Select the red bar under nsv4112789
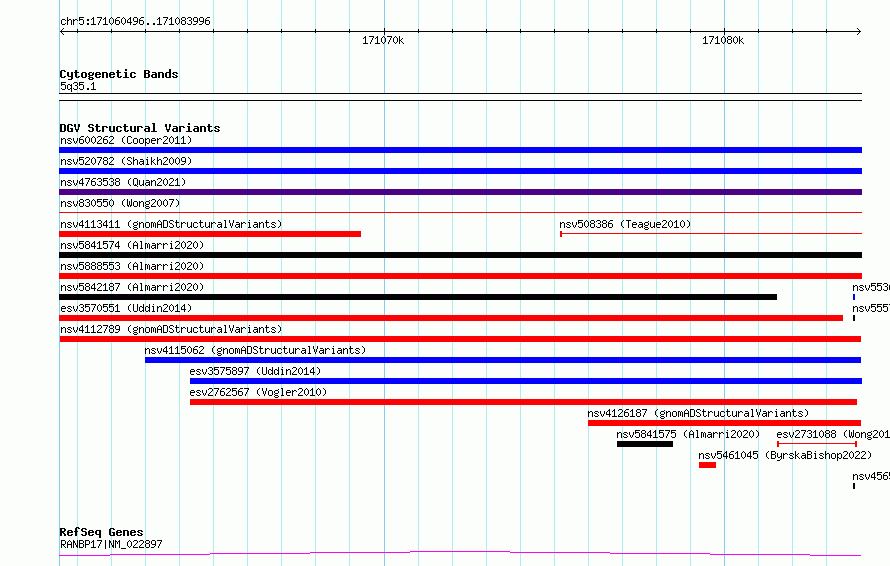This screenshot has height=566, width=890. pyautogui.click(x=460, y=339)
